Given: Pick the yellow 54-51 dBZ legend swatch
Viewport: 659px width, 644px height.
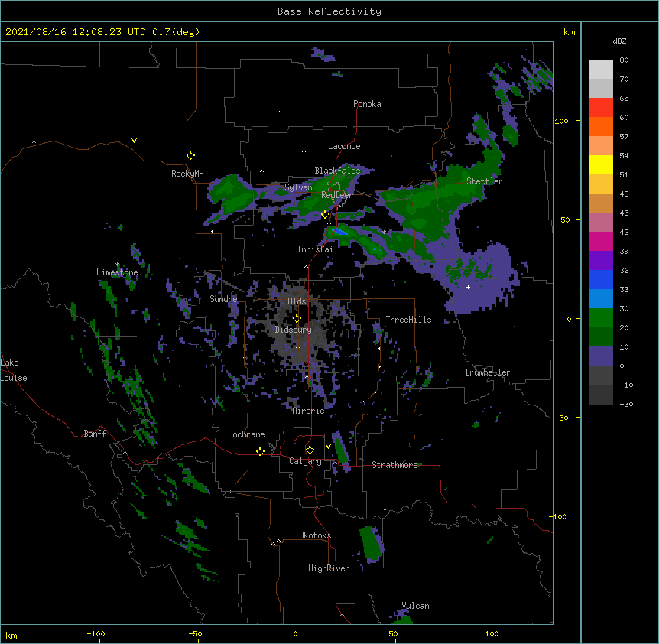Looking at the screenshot, I should coord(601,164).
